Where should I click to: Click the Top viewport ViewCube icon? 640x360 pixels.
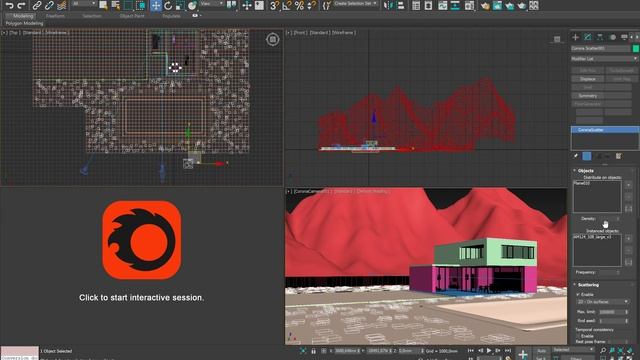click(273, 40)
